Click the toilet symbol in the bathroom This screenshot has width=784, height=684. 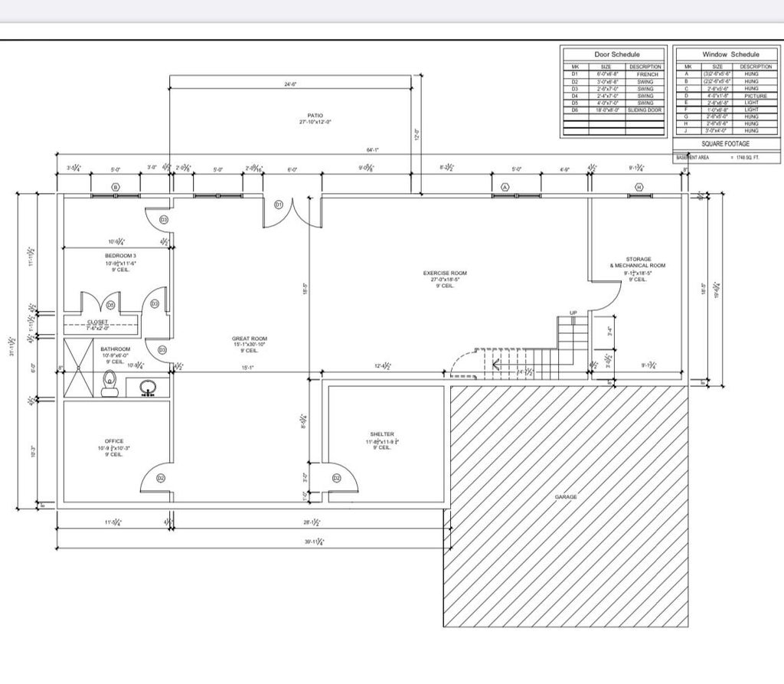[109, 384]
